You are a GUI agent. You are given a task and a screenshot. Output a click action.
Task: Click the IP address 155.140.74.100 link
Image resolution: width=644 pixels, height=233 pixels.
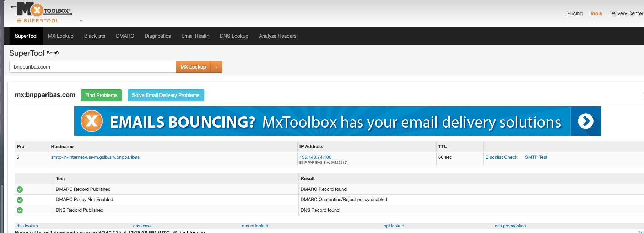pos(315,157)
